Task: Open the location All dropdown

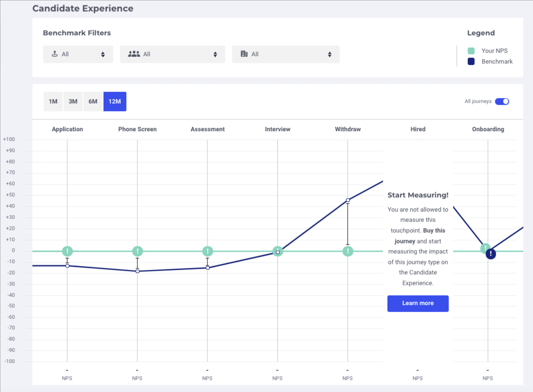Action: 78,54
